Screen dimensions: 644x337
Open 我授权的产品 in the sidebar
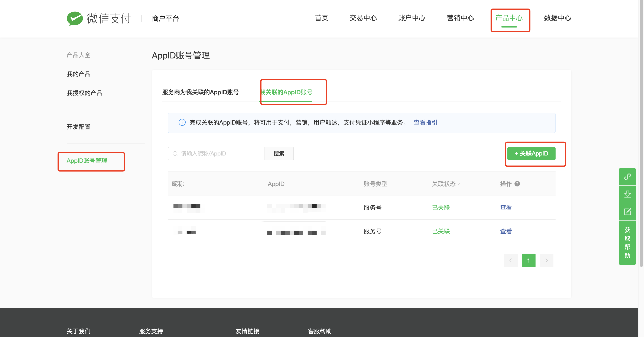(x=85, y=93)
